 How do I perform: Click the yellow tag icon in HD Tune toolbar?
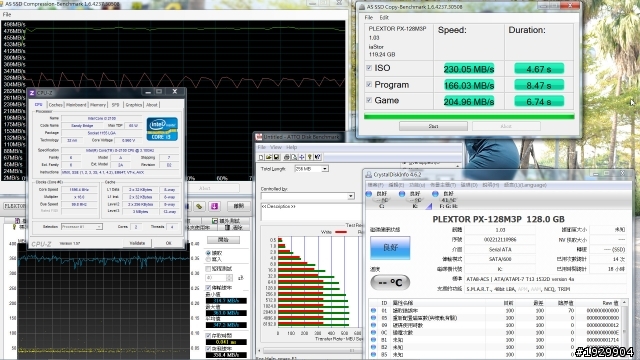(x=199, y=206)
